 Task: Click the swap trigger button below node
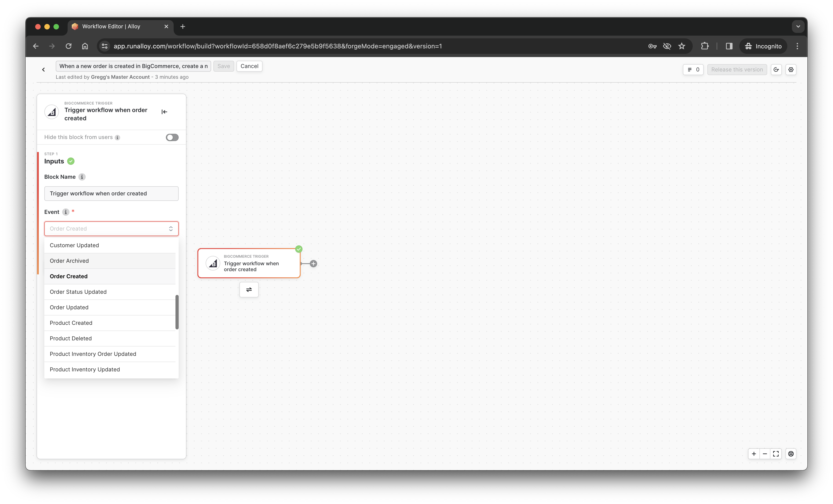coord(249,289)
